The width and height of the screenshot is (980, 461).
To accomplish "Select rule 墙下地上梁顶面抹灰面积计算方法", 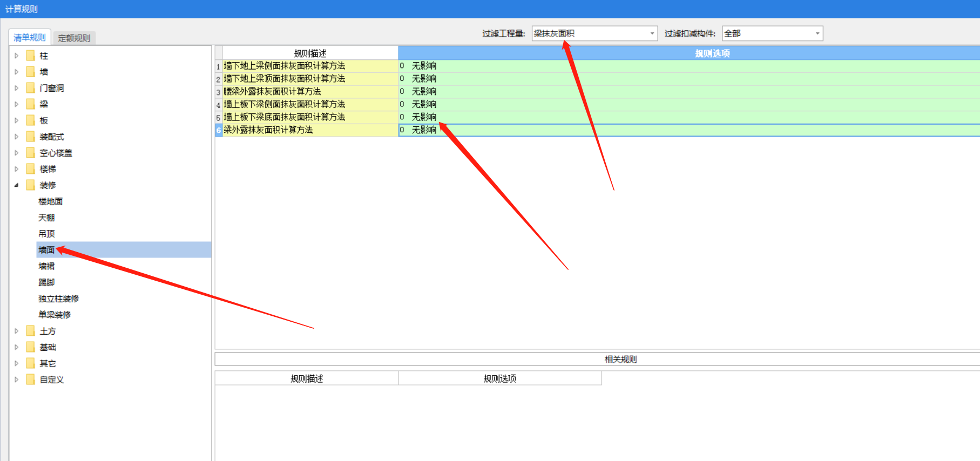I will tap(310, 79).
